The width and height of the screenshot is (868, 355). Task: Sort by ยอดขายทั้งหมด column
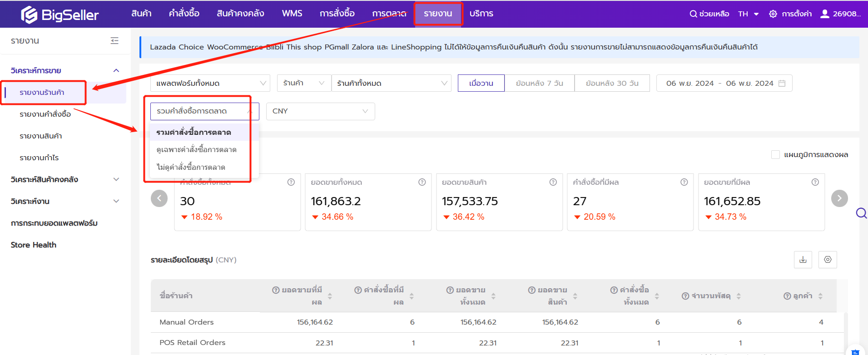coord(493,296)
